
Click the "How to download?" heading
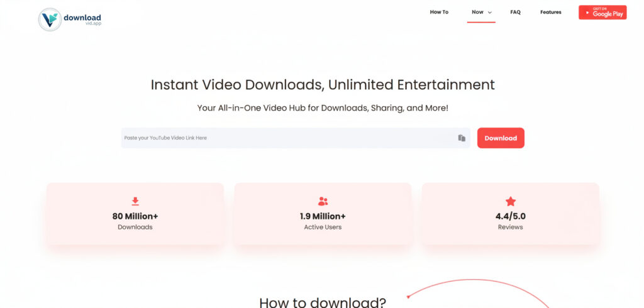(323, 302)
